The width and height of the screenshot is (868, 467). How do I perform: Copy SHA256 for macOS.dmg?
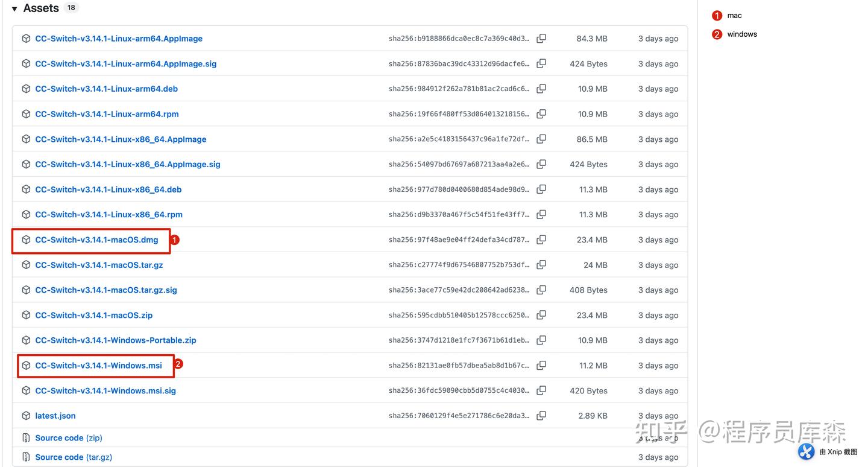click(541, 240)
